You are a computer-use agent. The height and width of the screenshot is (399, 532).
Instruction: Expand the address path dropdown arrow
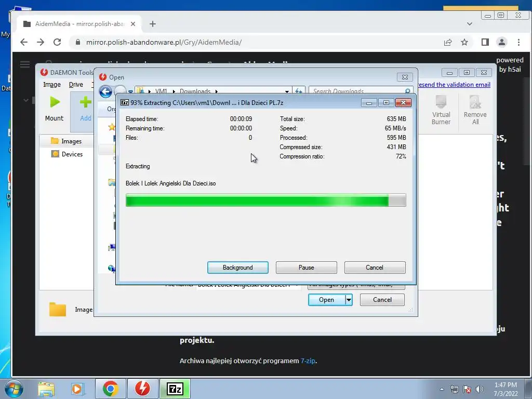[x=287, y=91]
